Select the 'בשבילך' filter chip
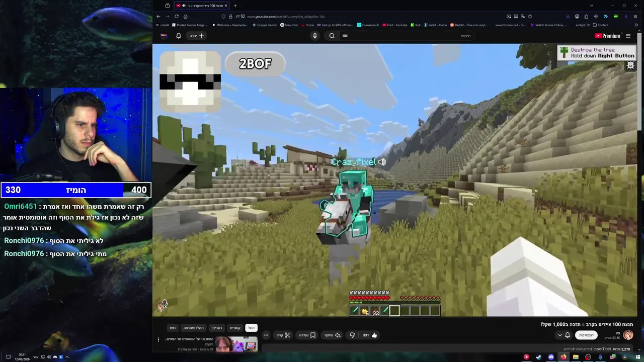This screenshot has width=644, height=362. [x=217, y=328]
